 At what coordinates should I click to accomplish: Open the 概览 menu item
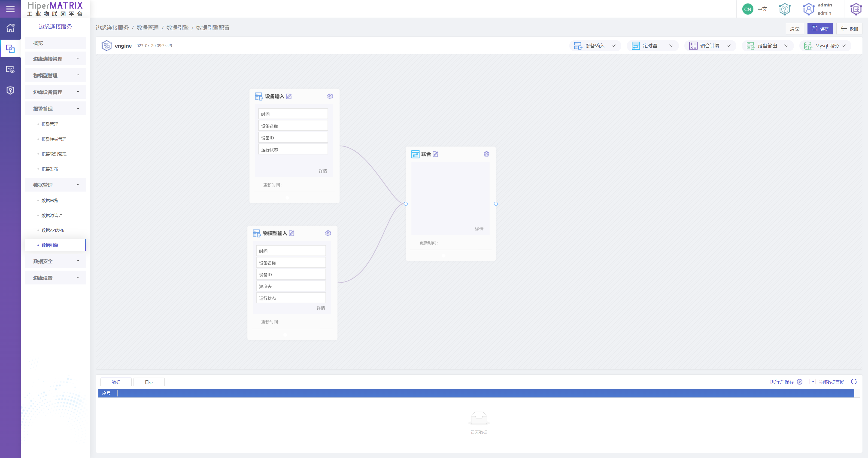[x=55, y=43]
